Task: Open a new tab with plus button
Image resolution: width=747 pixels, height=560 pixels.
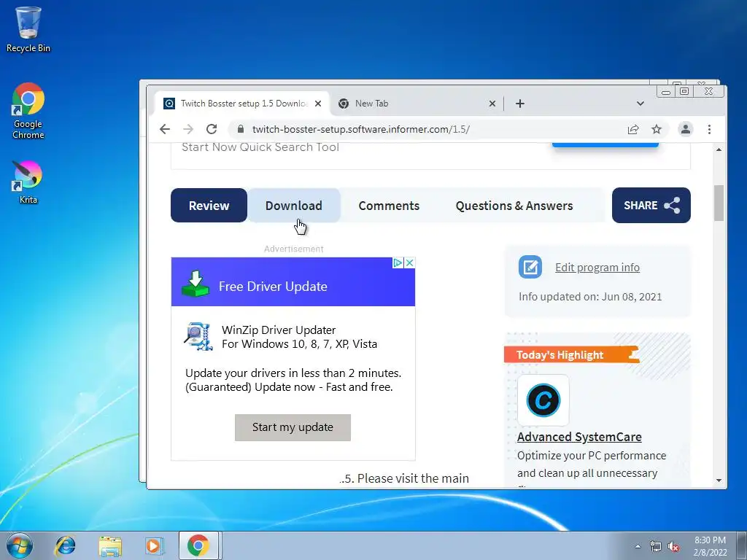Action: [x=519, y=104]
